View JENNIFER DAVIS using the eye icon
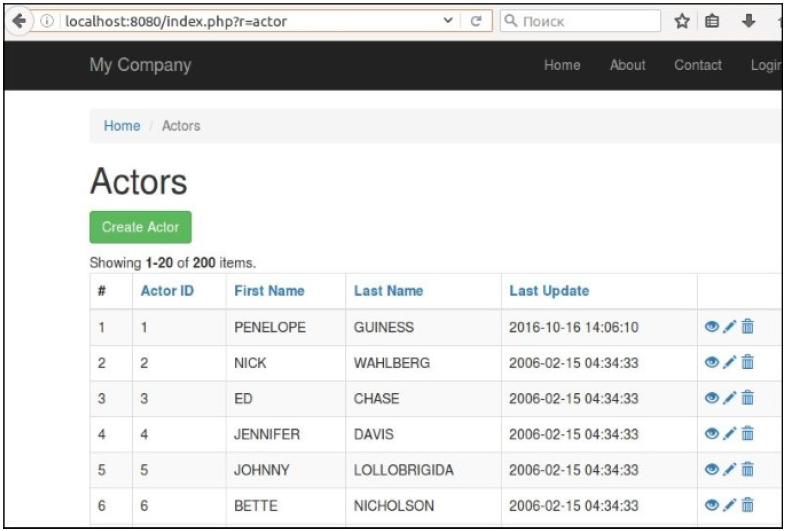 tap(711, 434)
